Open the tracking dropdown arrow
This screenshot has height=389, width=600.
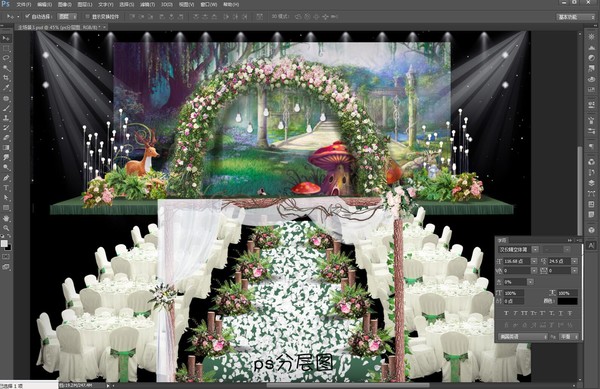tap(574, 270)
